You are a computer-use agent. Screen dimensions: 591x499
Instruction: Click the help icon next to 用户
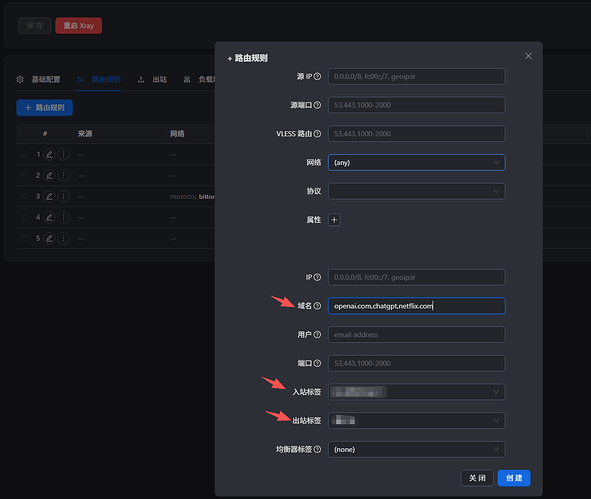tap(317, 335)
